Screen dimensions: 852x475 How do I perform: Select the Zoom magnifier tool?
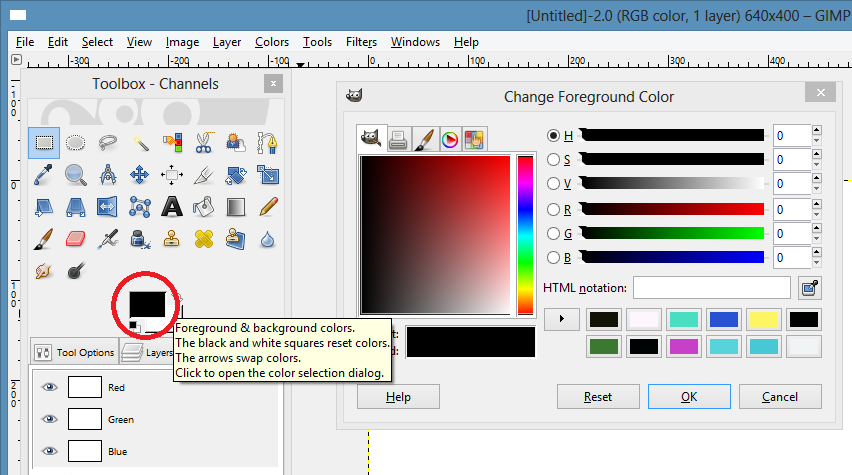(x=76, y=175)
